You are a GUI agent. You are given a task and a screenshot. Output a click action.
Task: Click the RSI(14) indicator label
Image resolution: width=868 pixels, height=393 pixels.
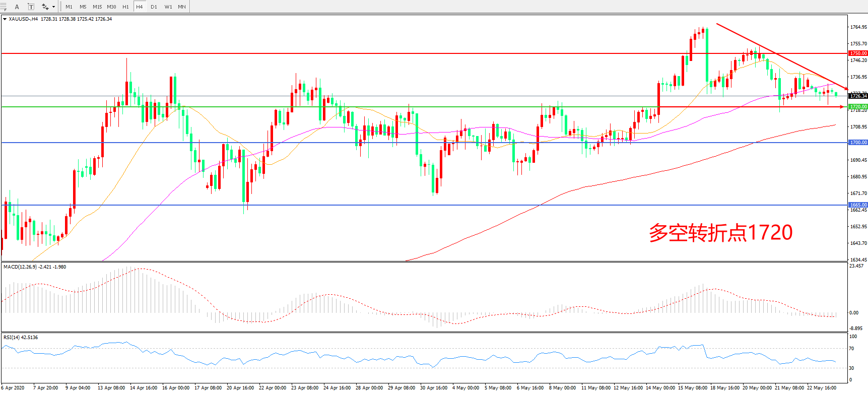click(x=20, y=337)
